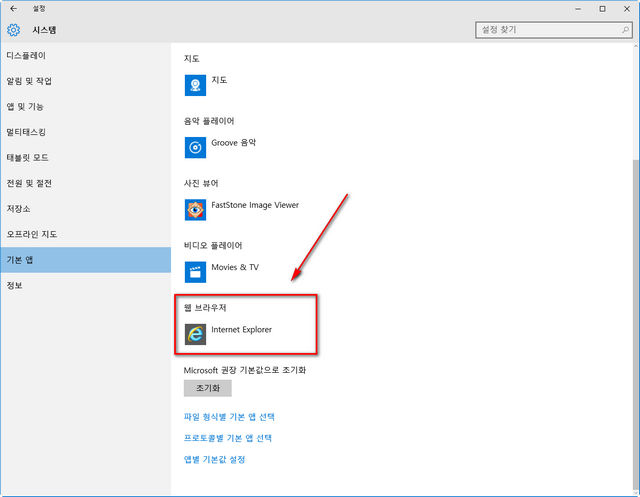Open the 지도 Maps app icon
Viewport: 640px width, 497px height.
click(195, 85)
